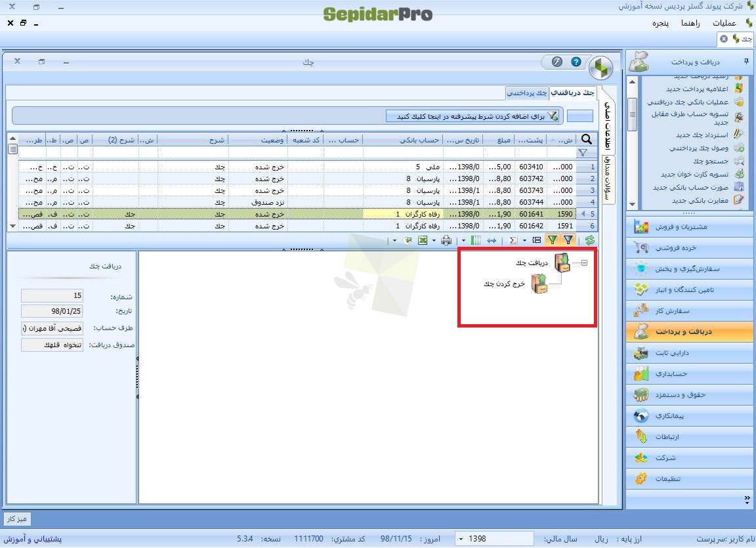Open the راهنما menu
This screenshot has height=548, width=756.
pyautogui.click(x=690, y=23)
